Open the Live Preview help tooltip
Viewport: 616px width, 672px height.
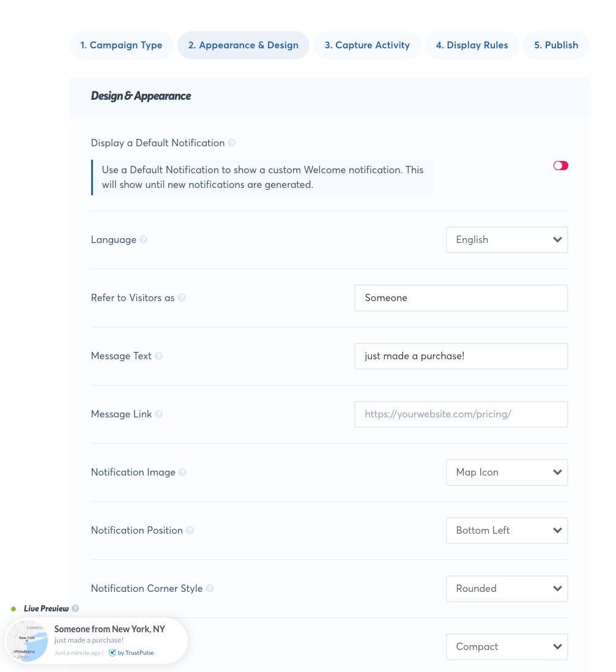(75, 608)
